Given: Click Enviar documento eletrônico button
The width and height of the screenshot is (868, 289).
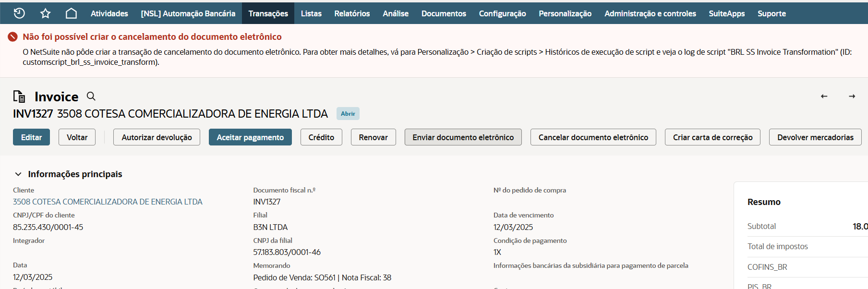Looking at the screenshot, I should [x=463, y=137].
